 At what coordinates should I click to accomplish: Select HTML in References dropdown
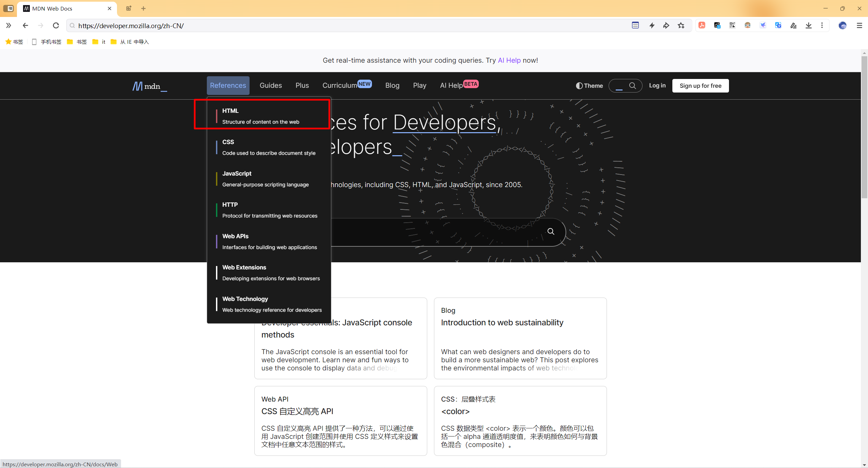click(269, 116)
